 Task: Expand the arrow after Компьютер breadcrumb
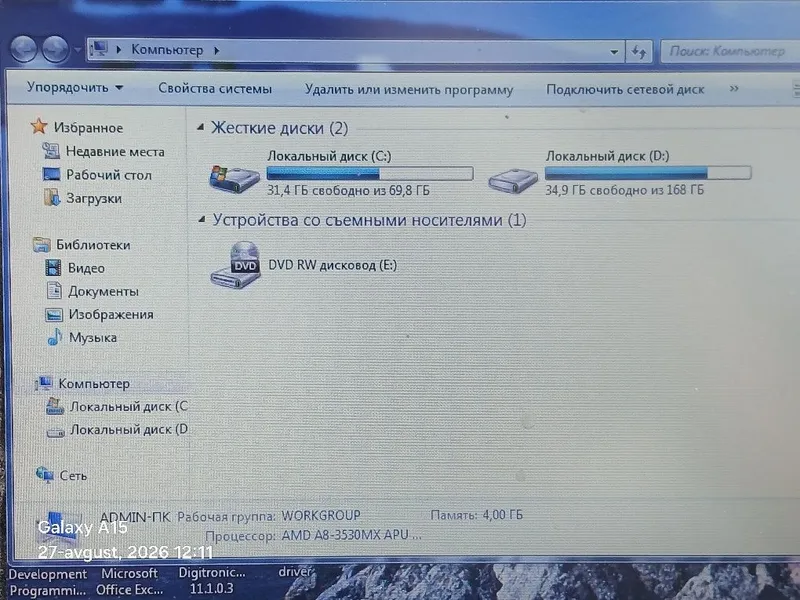216,50
